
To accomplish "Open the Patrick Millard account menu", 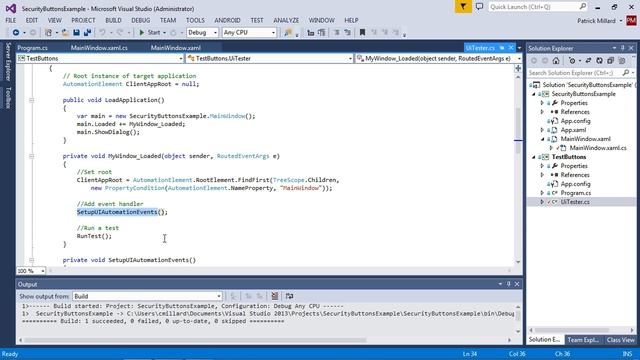I will pyautogui.click(x=599, y=20).
